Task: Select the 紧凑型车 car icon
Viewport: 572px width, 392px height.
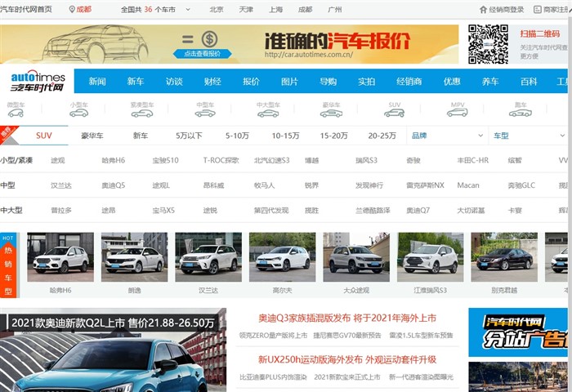Action: 142,114
